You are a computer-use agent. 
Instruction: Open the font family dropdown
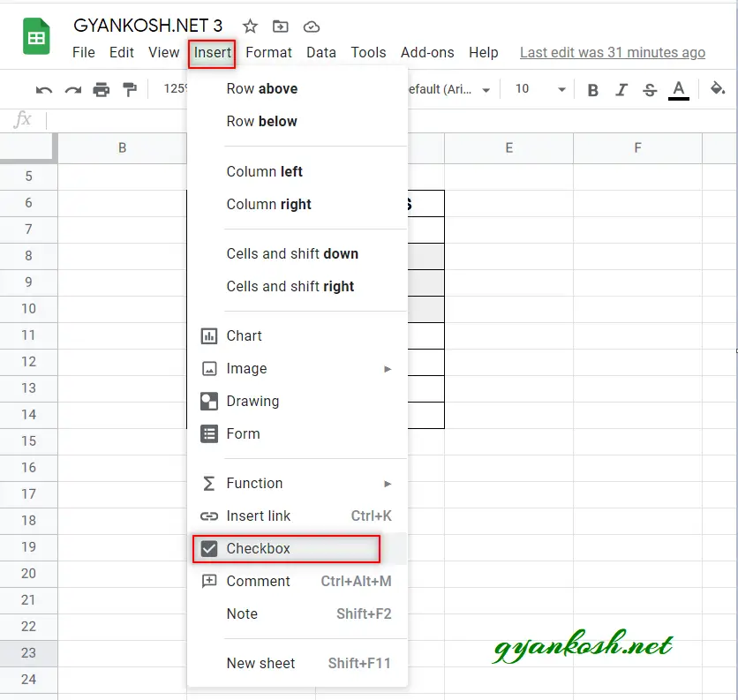tap(449, 89)
